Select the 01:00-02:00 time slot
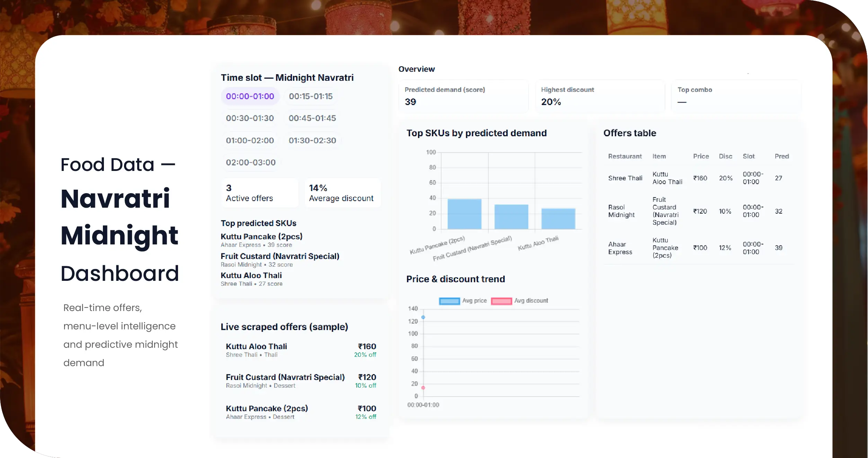Viewport: 868px width, 458px height. [x=250, y=140]
